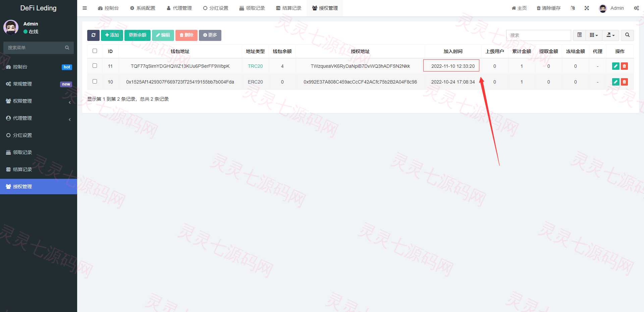Click the 删除 toolbar button
Viewport: 644px width, 312px height.
pyautogui.click(x=186, y=35)
